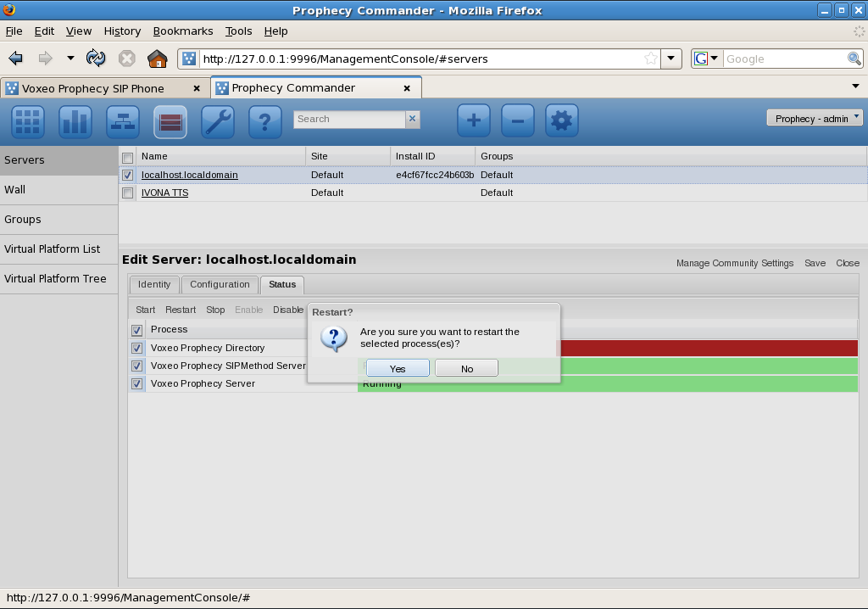Confirm restart by clicking Yes
868x609 pixels.
[x=398, y=368]
